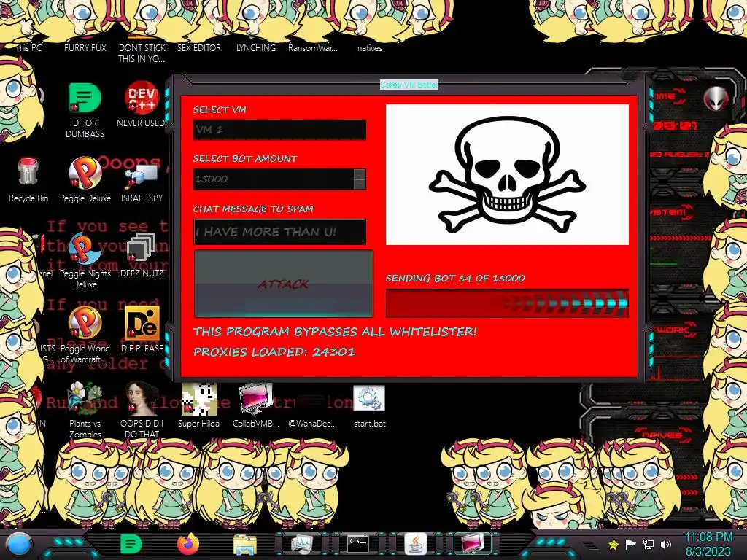Click the Collab VM Botter window title
The width and height of the screenshot is (747, 560).
pos(409,85)
